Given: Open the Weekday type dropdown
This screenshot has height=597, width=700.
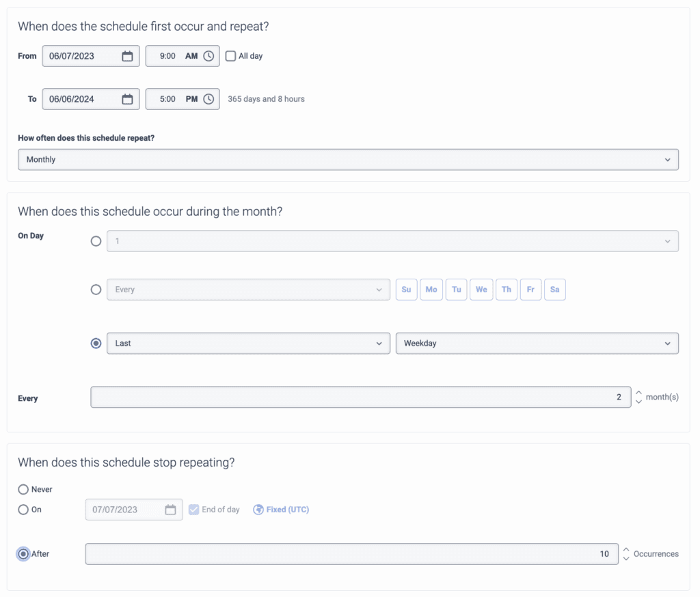Looking at the screenshot, I should click(537, 344).
